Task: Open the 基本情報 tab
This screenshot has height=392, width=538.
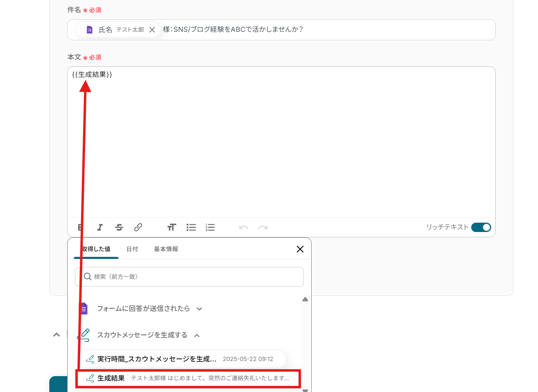Action: click(x=166, y=249)
